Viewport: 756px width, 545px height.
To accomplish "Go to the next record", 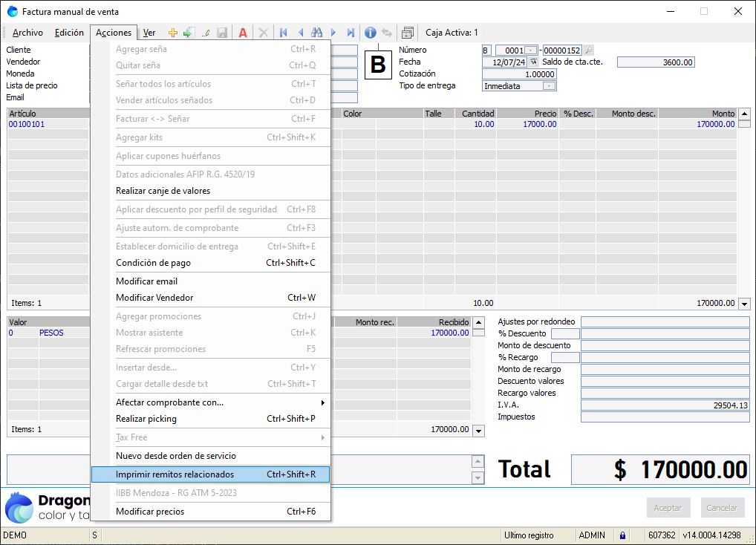I will coord(333,33).
